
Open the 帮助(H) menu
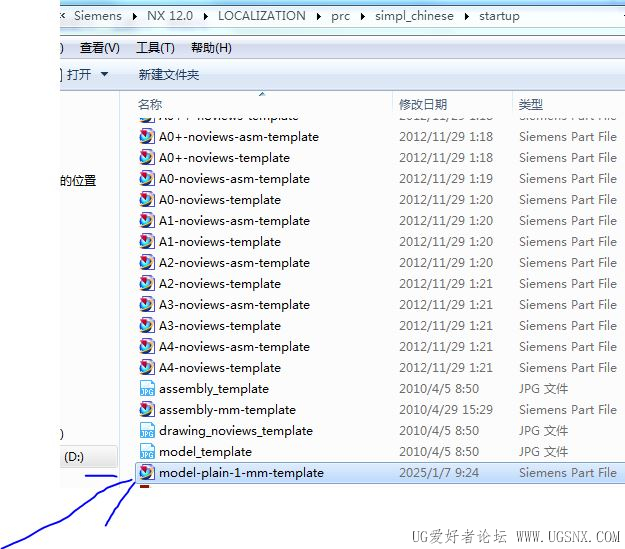(x=211, y=48)
